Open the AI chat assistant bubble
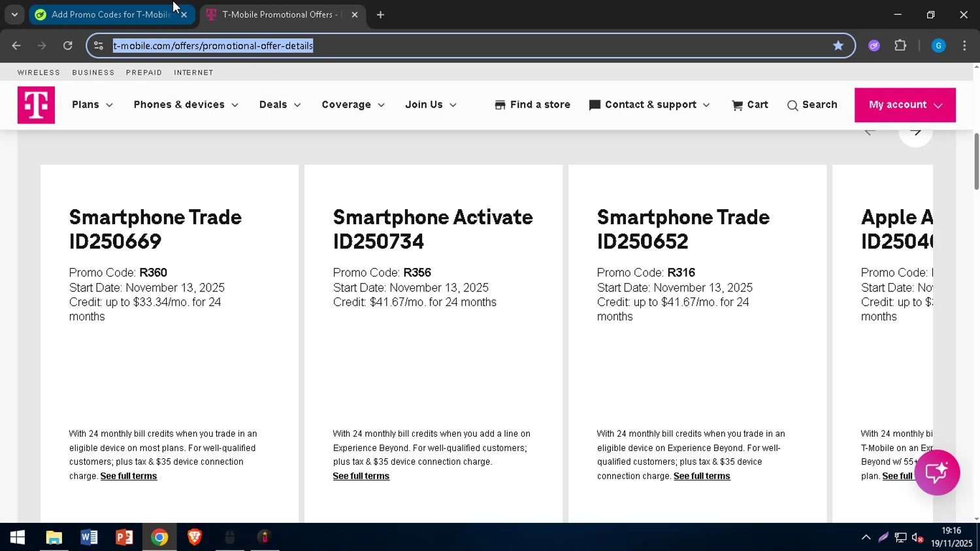Screen dimensions: 980x551 (936, 473)
